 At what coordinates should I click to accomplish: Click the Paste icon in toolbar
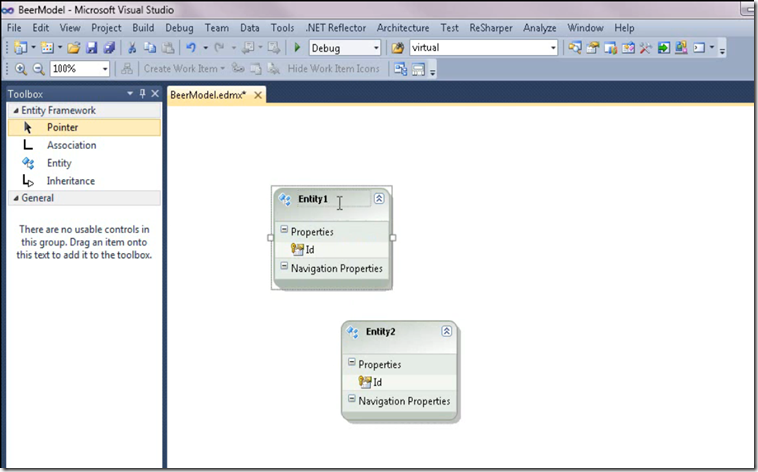coord(168,48)
